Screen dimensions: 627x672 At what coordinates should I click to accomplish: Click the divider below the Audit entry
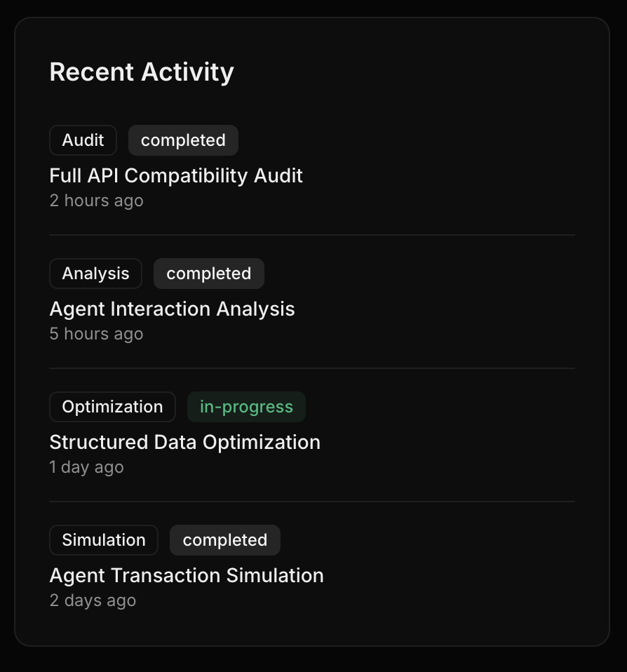tap(313, 234)
